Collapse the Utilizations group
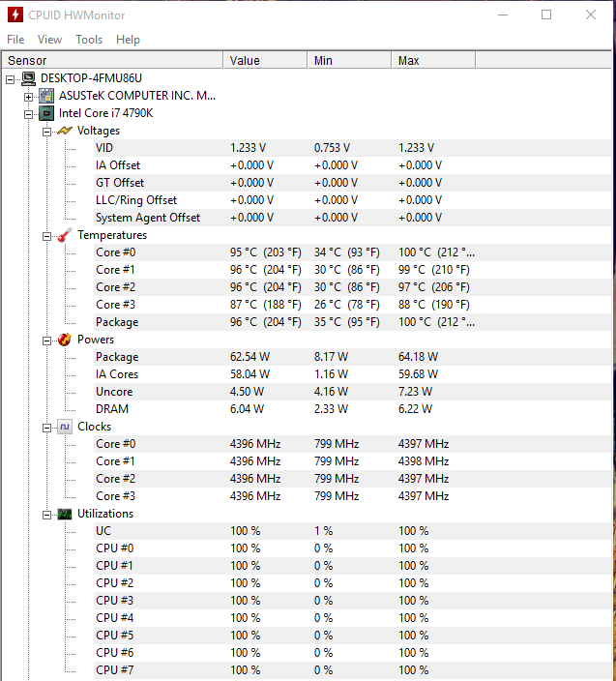The width and height of the screenshot is (616, 681). click(46, 515)
